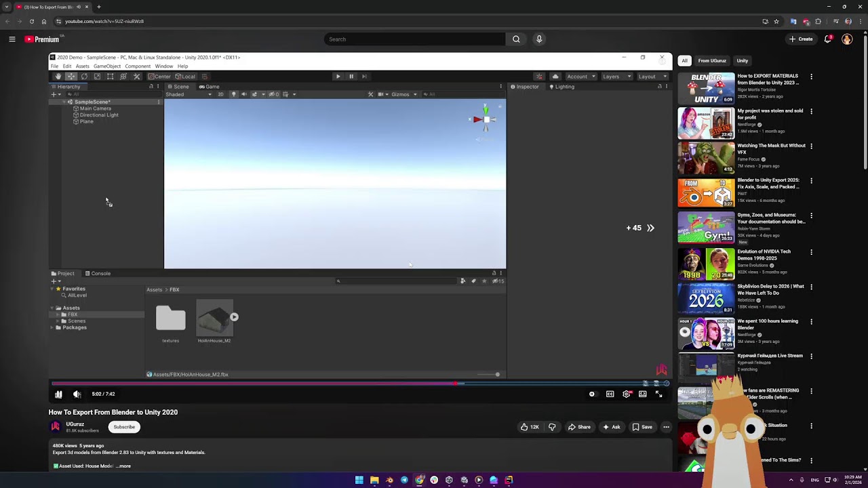Open the Layers dropdown in Unity
The height and width of the screenshot is (488, 868).
click(616, 77)
